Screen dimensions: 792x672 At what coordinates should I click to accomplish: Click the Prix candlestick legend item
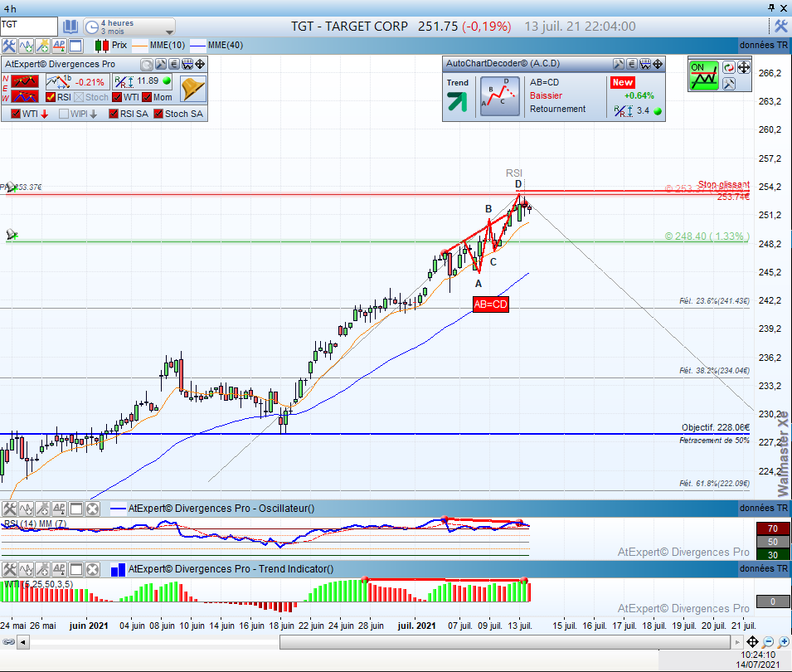(x=111, y=46)
